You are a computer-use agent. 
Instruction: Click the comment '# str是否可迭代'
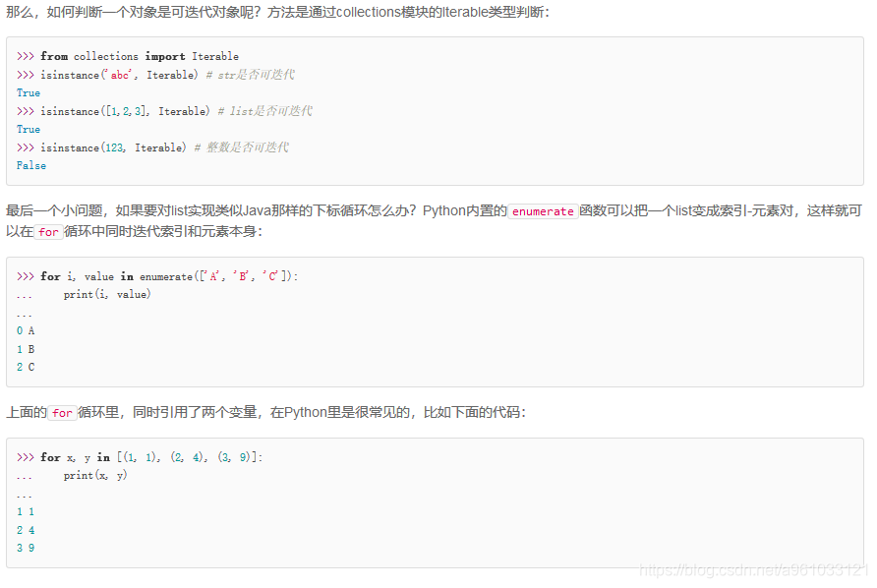250,75
